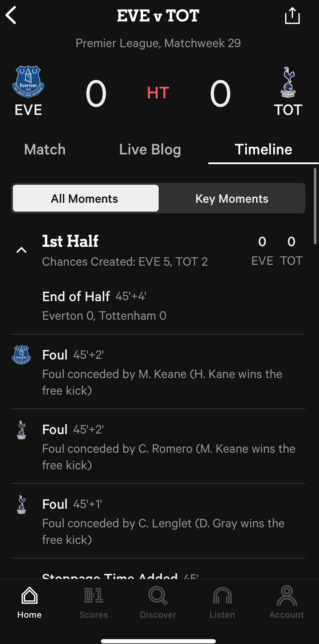
Task: Select the Timeline tab
Action: 263,149
